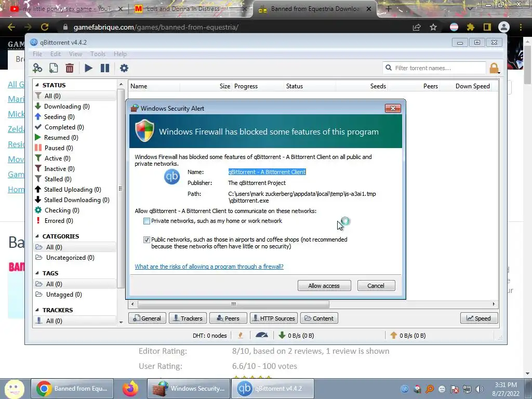Open the View menu
The height and width of the screenshot is (399, 532).
click(75, 54)
